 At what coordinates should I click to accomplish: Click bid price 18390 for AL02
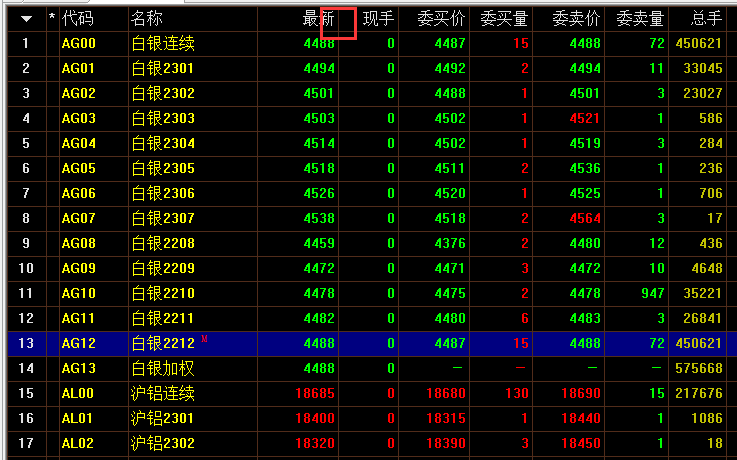[446, 443]
